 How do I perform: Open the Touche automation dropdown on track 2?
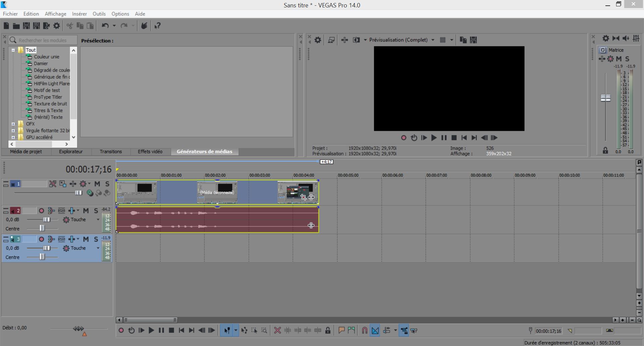pos(98,220)
